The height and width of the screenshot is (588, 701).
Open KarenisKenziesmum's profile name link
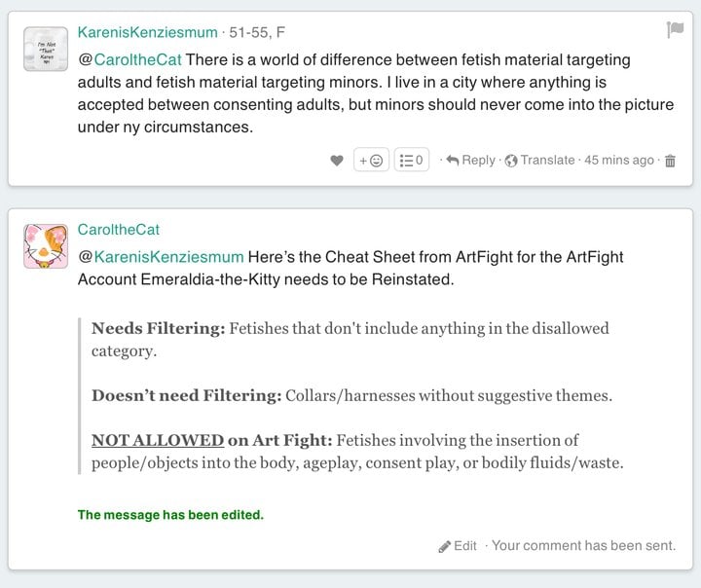[148, 32]
